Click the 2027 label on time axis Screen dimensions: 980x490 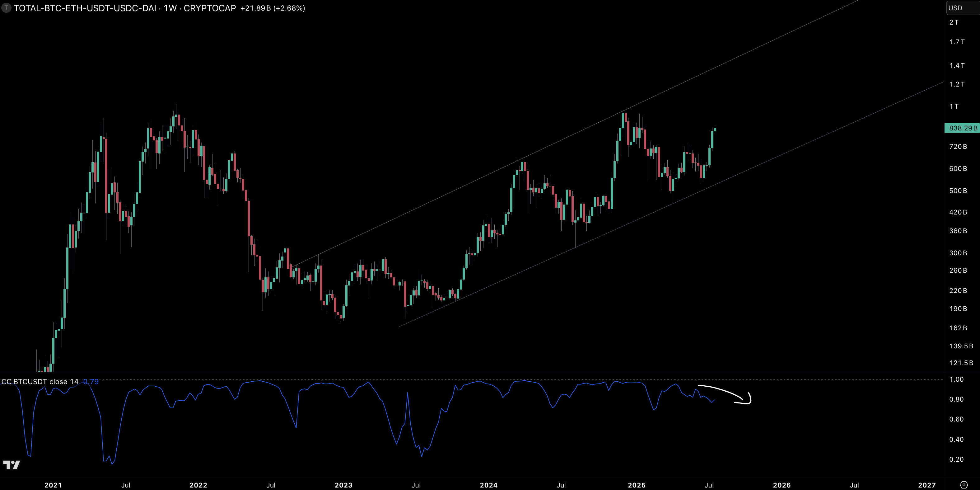(927, 485)
